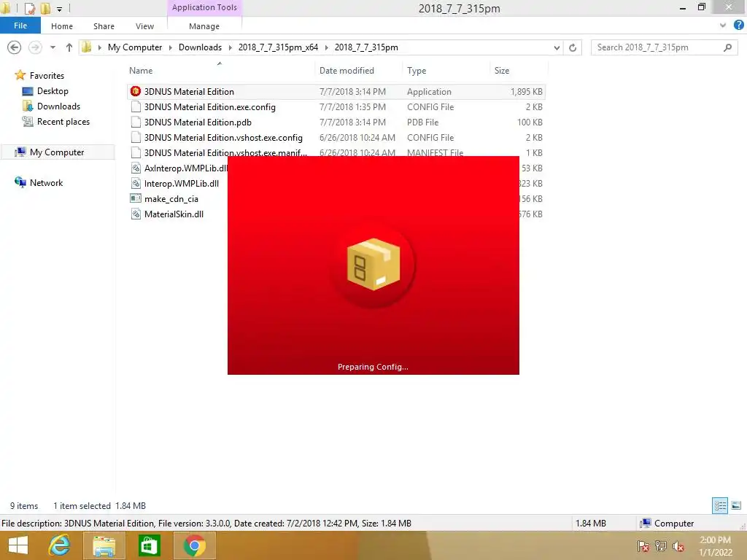This screenshot has width=747, height=560.
Task: Open the File ribbon tab
Action: [x=20, y=26]
